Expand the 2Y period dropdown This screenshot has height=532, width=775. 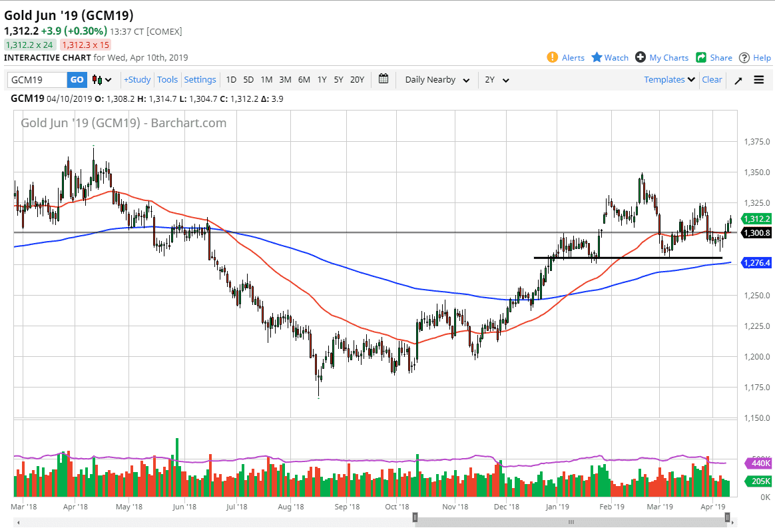pyautogui.click(x=497, y=80)
